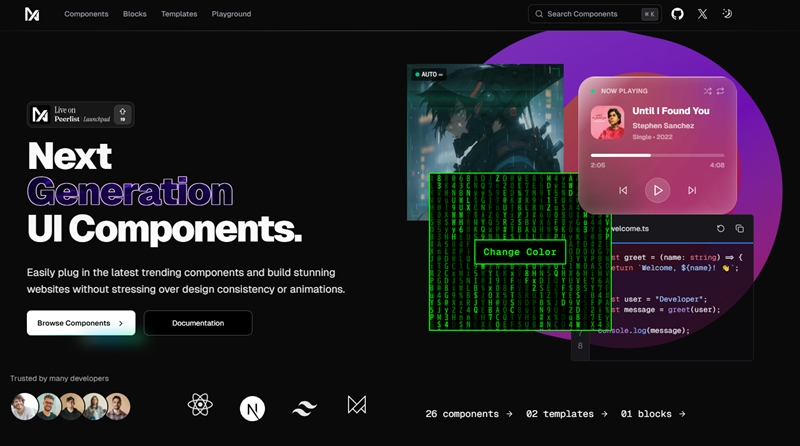800x446 pixels.
Task: Skip to previous track in music player
Action: coord(623,190)
